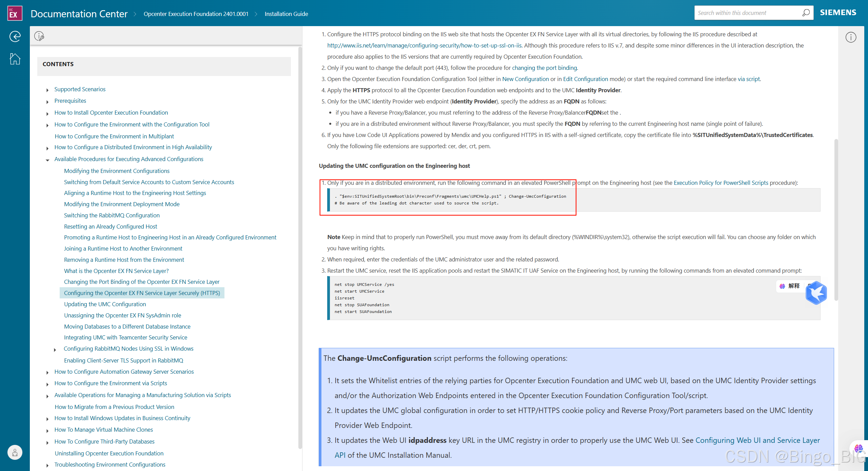Open What is the Opcenter EX FN Service Layer?
The image size is (868, 471).
[116, 271]
